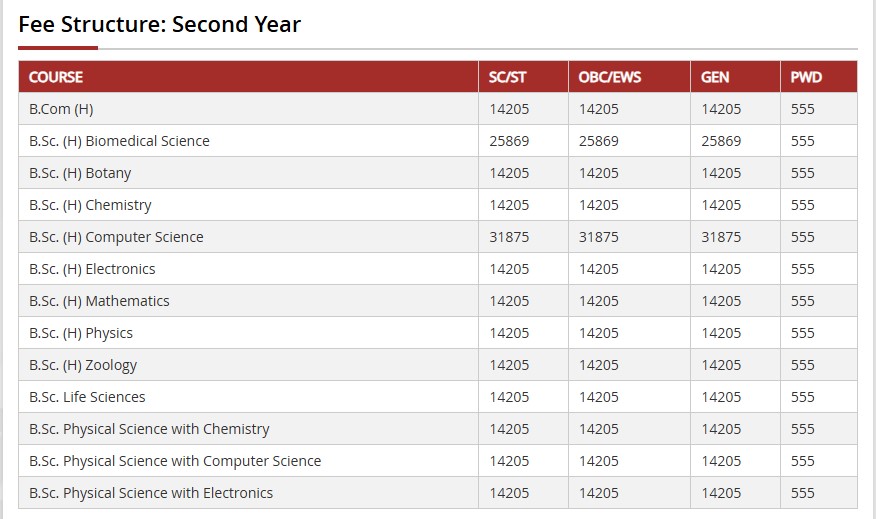Click the 31875 fee in the GEN column
Image resolution: width=876 pixels, height=519 pixels.
coord(721,237)
